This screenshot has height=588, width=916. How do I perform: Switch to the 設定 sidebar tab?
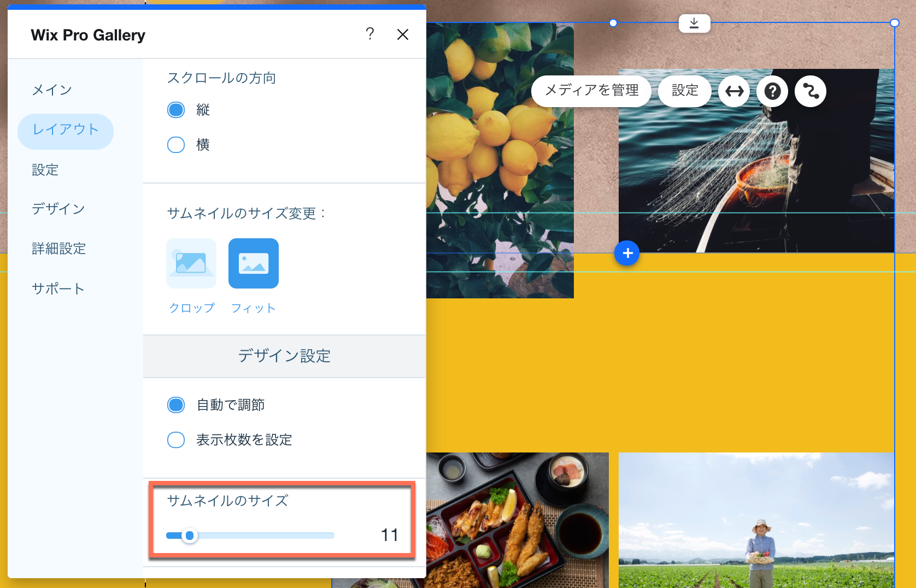point(45,170)
